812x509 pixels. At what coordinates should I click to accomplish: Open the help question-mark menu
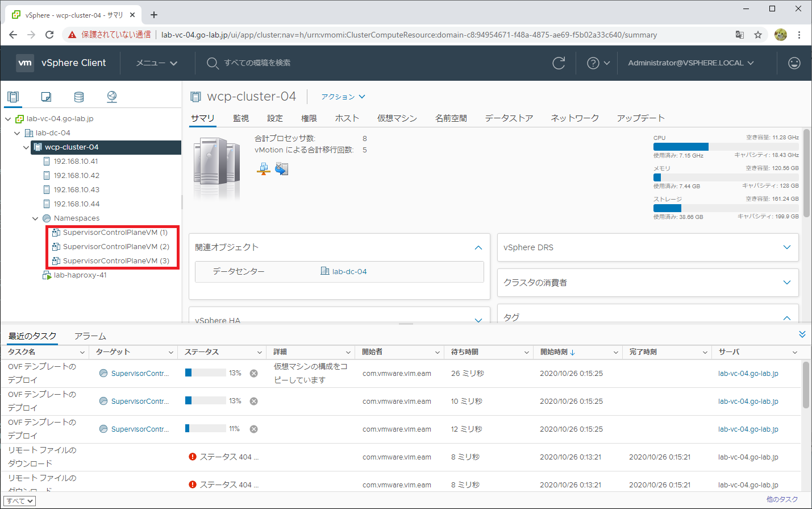point(598,63)
